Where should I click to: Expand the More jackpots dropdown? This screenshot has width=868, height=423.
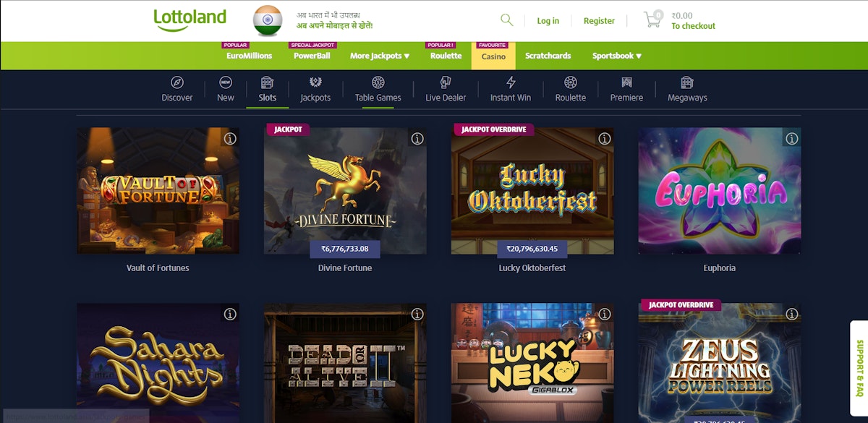[380, 56]
